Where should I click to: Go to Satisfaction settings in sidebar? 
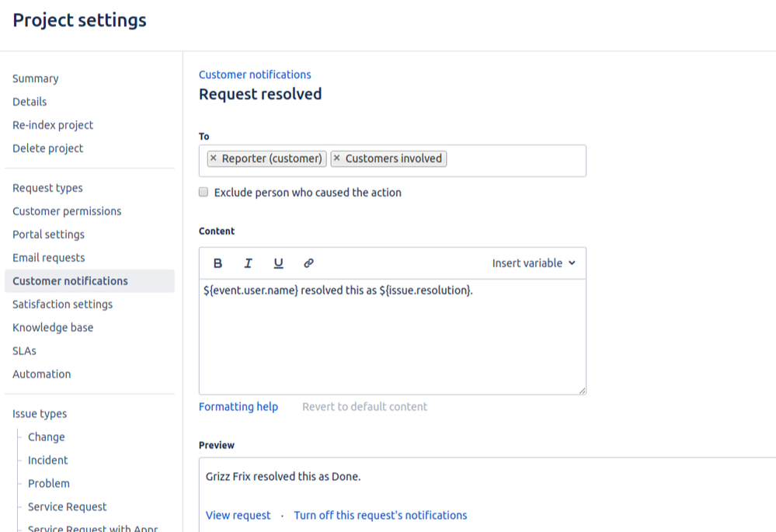coord(62,304)
